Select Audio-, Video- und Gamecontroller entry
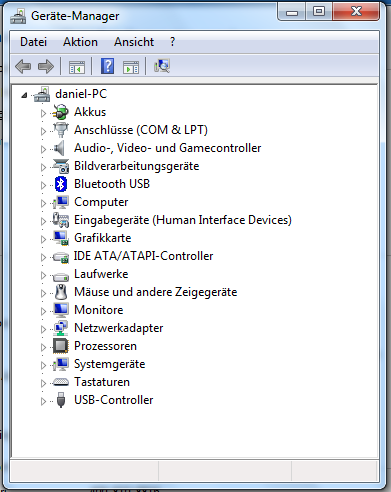The height and width of the screenshot is (492, 391). (x=167, y=148)
